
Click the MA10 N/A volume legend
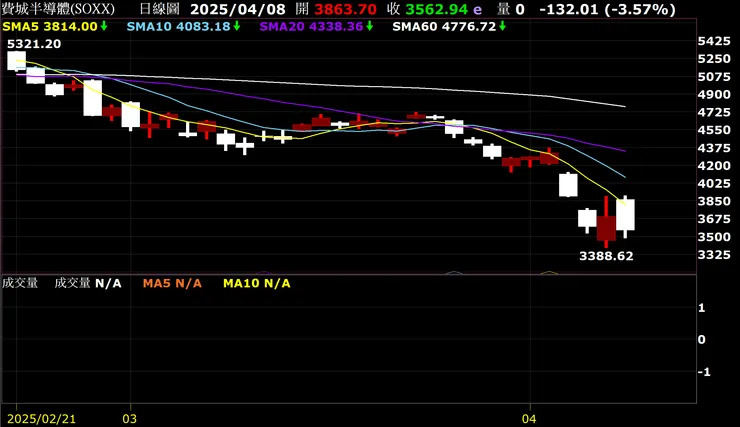pyautogui.click(x=257, y=283)
